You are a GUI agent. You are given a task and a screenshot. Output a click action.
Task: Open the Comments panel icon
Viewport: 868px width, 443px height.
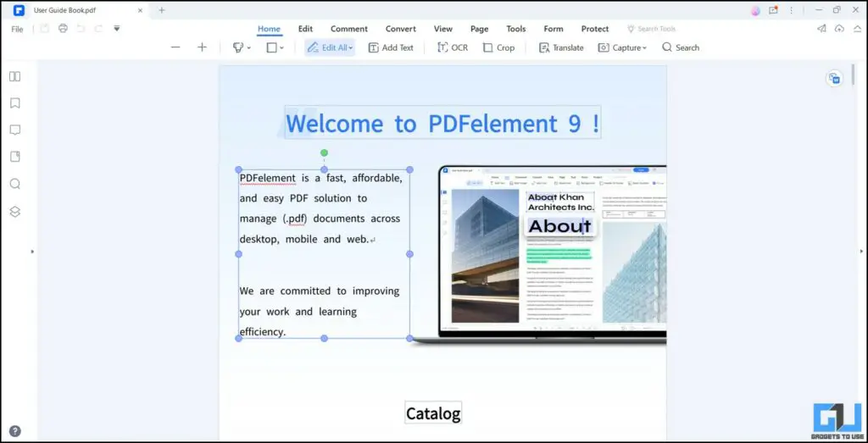(x=15, y=130)
